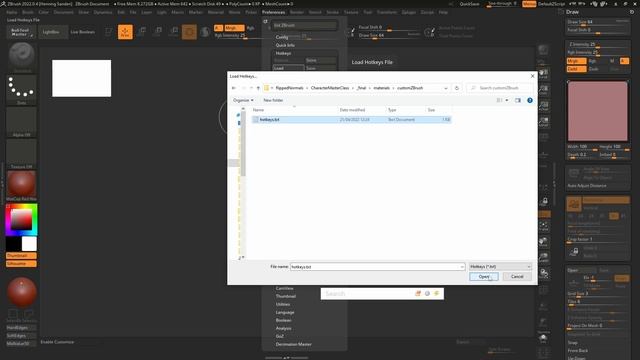Open the Color menu
Image resolution: width=640 pixels, height=360 pixels.
click(43, 12)
